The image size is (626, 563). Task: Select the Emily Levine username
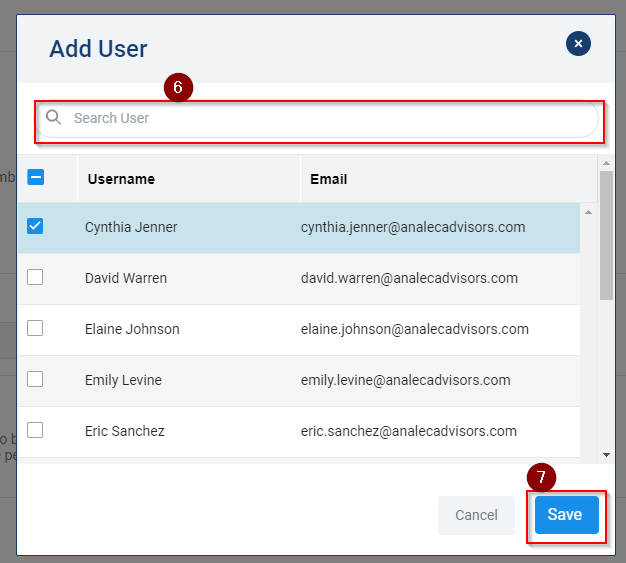pos(123,380)
